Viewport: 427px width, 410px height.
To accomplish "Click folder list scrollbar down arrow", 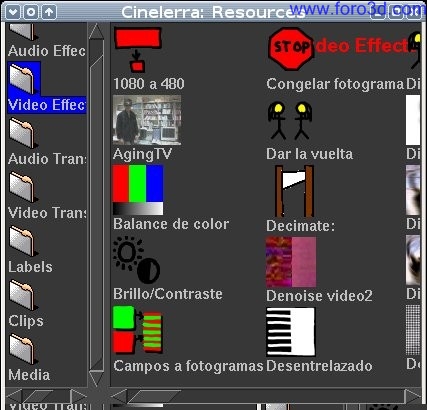I will coord(97,379).
